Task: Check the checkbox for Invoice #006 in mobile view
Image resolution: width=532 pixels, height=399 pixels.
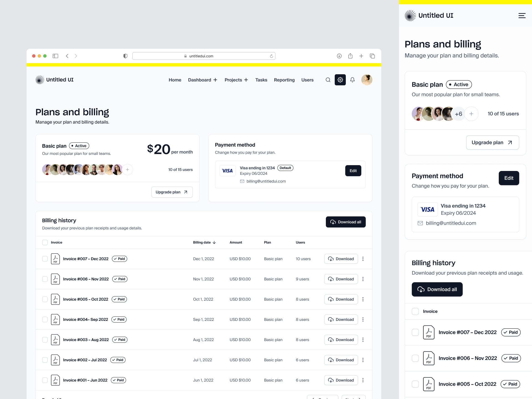Action: pos(415,358)
